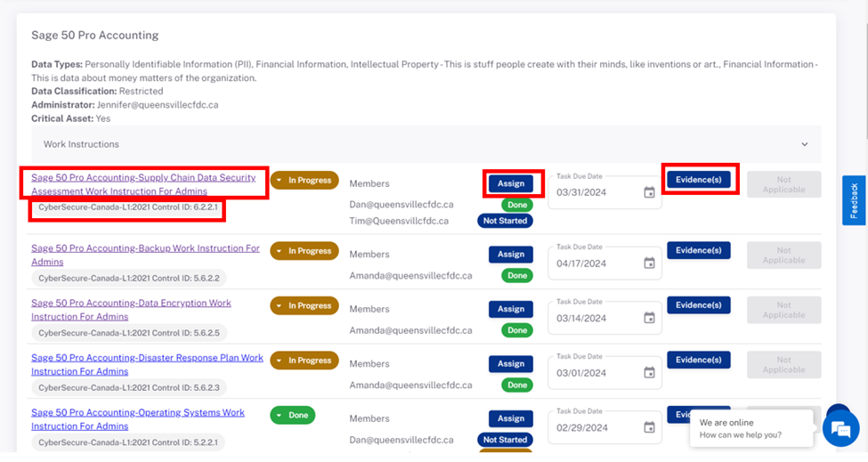Screen dimensions: 868x462
Task: Open the Feedback side tab
Action: (x=854, y=200)
